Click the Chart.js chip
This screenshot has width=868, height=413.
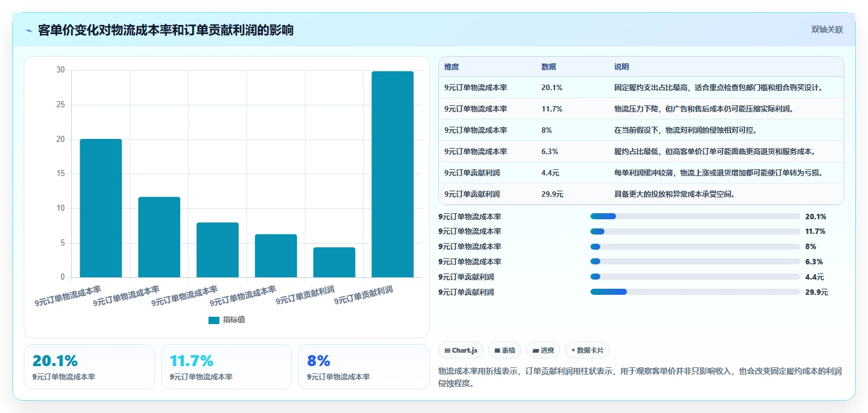coord(461,350)
